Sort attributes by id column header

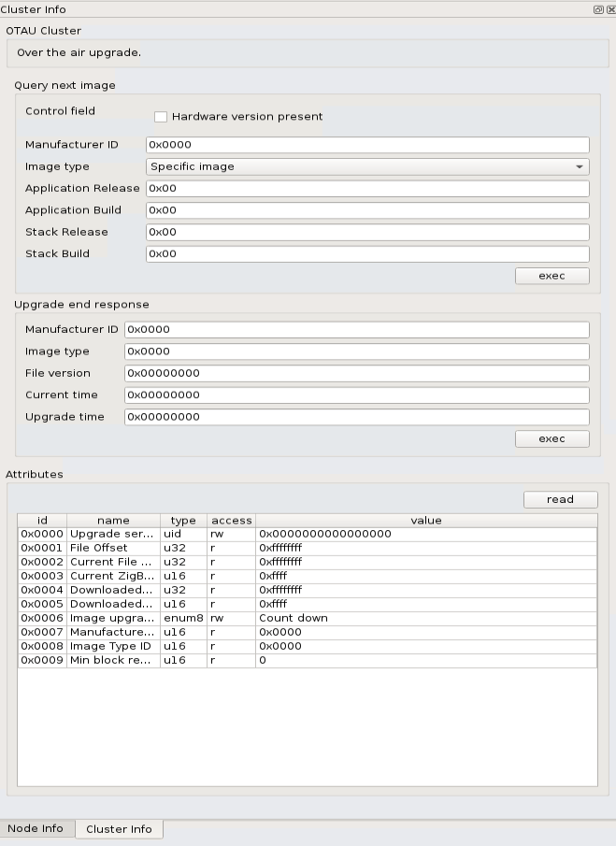click(x=42, y=520)
